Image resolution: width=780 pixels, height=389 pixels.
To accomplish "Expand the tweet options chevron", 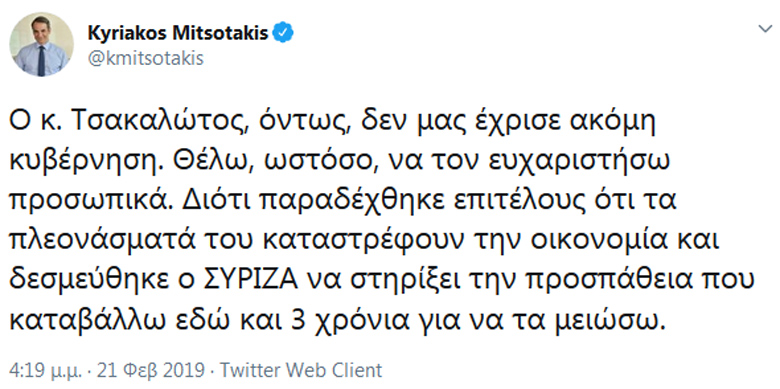I will 765,29.
